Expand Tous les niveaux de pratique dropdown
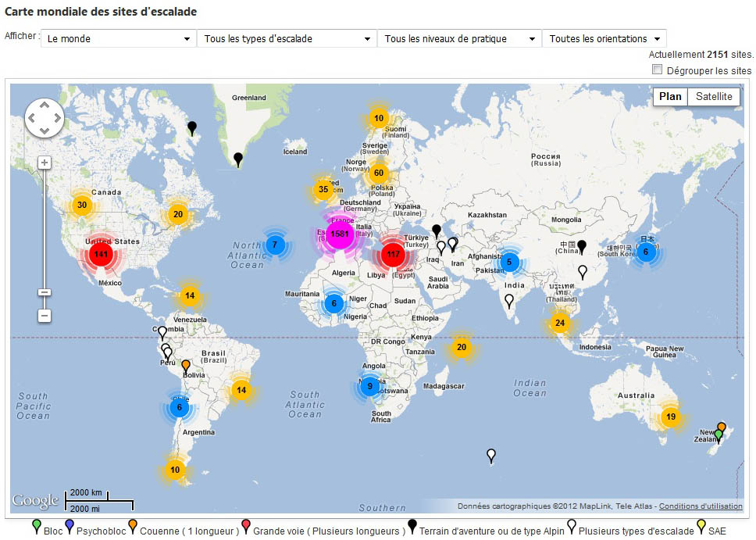The width and height of the screenshot is (756, 540). (x=459, y=38)
